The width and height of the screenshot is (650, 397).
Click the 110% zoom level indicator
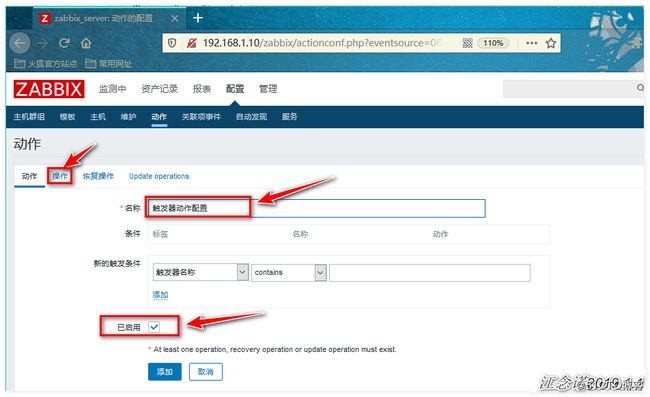click(493, 43)
